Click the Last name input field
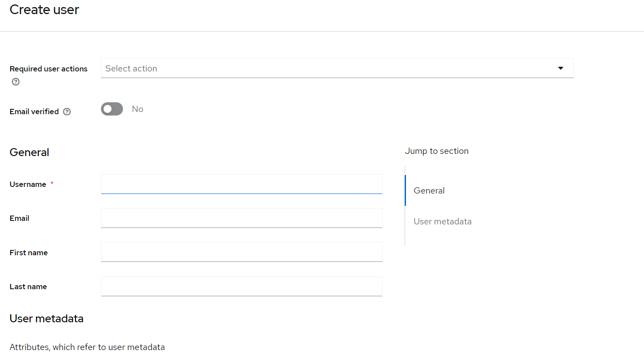 click(242, 286)
